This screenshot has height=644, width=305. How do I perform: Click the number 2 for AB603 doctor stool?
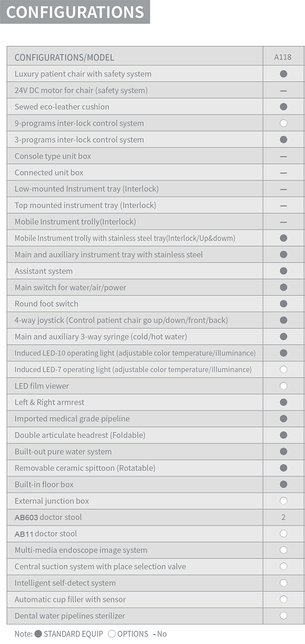[x=283, y=517]
